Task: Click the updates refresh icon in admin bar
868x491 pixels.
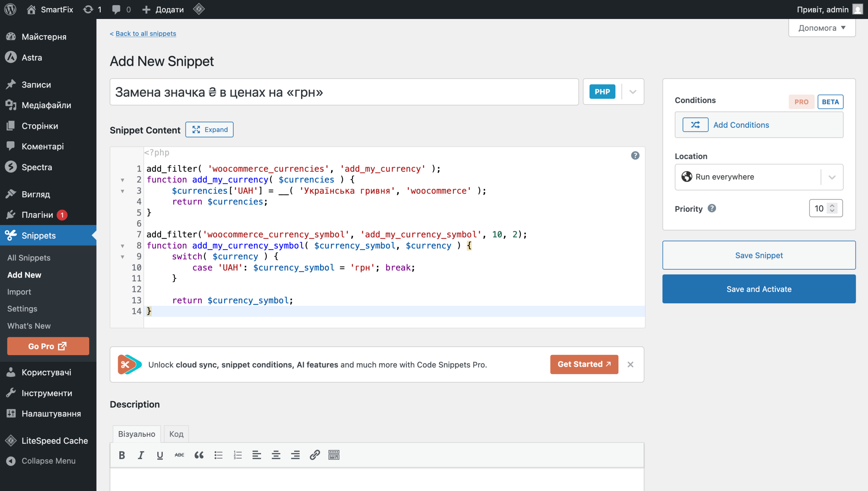Action: (87, 9)
